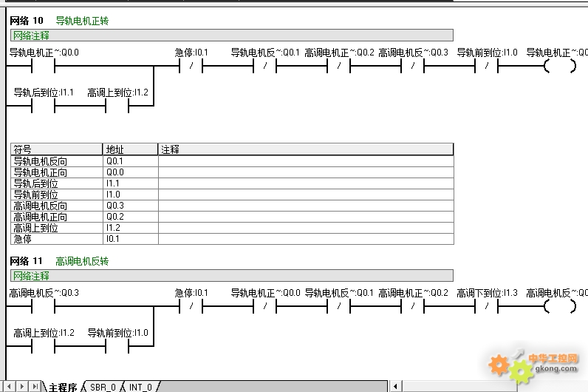Select the 主程序 tab
588x392 pixels.
tap(63, 387)
